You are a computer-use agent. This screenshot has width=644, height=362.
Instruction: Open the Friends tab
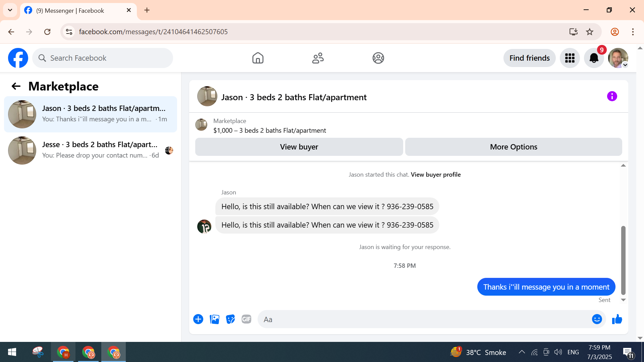[x=318, y=58]
